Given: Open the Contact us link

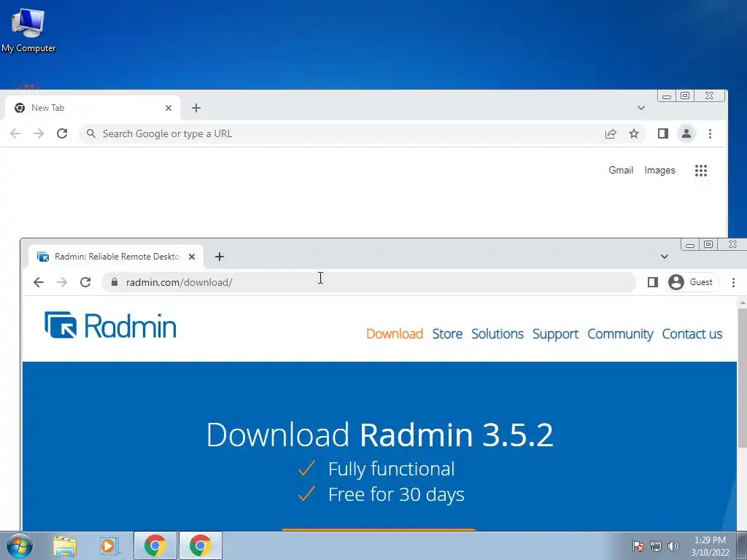Looking at the screenshot, I should [692, 334].
